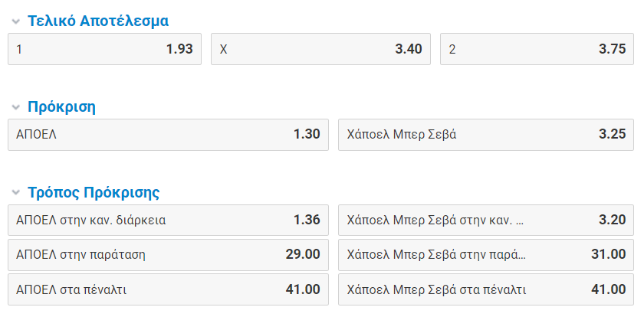Pick ΑΠΟΕΛ στην καν. διάρκεια at 1.36
The width and height of the screenshot is (644, 330).
168,221
